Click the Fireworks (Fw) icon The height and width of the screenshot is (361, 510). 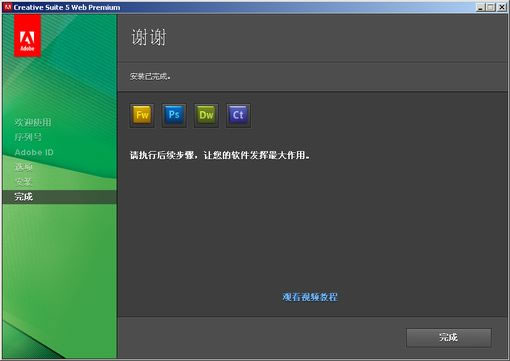coord(142,115)
